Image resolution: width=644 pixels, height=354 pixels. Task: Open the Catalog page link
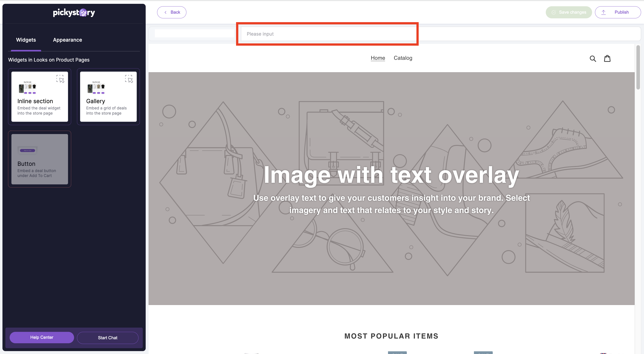point(403,58)
